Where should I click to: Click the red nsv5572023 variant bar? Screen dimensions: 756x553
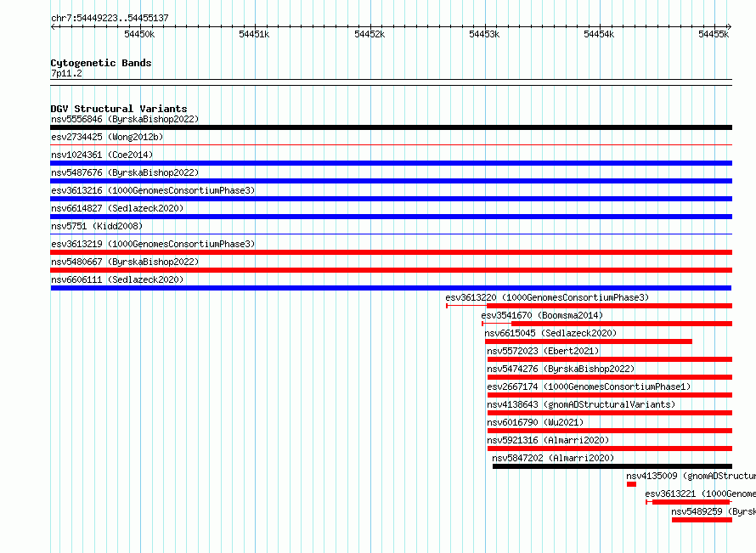[609, 359]
